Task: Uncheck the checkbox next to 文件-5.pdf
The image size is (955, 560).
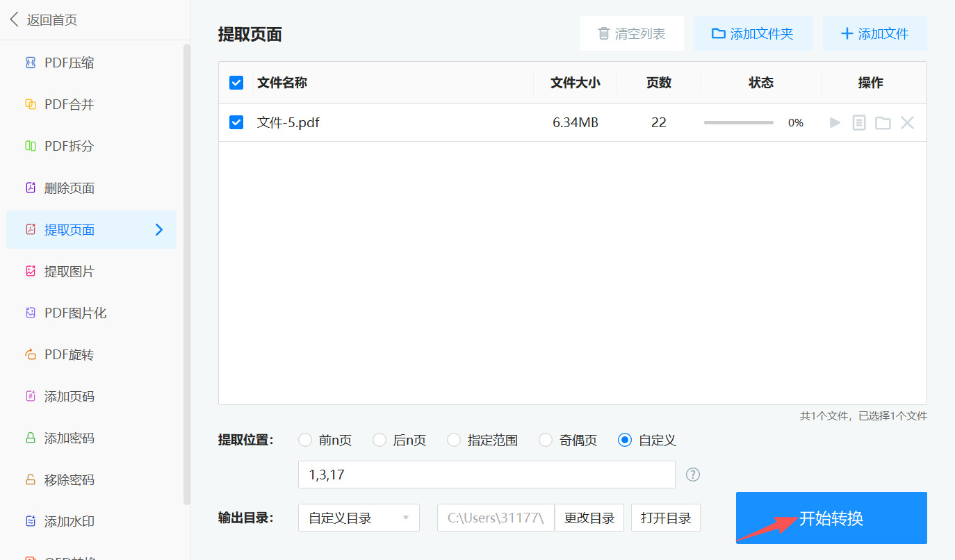Action: [x=236, y=122]
